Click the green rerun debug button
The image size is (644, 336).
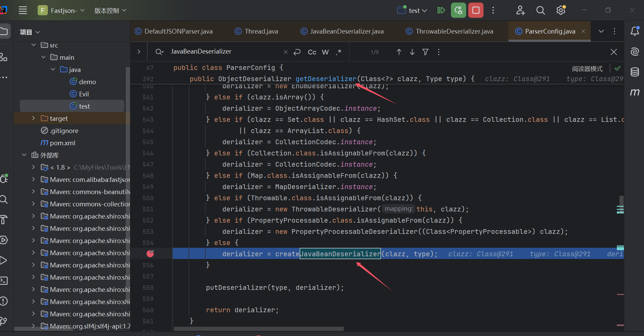tap(458, 11)
